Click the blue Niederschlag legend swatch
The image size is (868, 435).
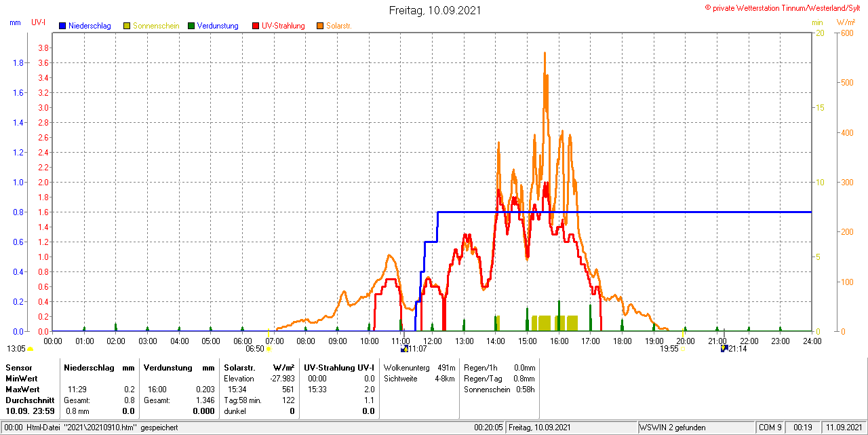pos(62,26)
